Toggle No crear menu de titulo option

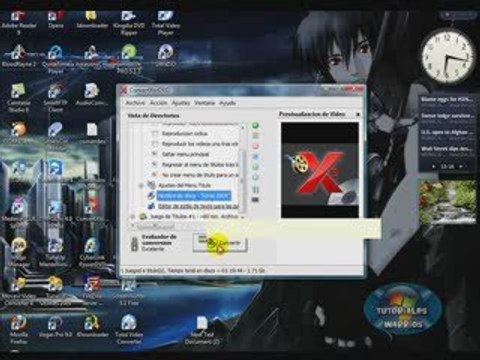tap(155, 175)
